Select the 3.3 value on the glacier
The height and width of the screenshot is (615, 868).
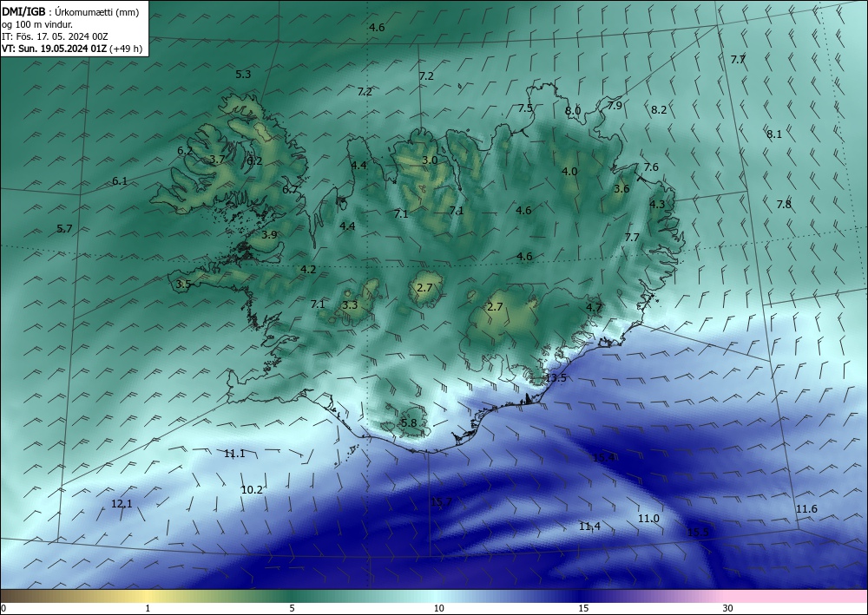tap(350, 304)
